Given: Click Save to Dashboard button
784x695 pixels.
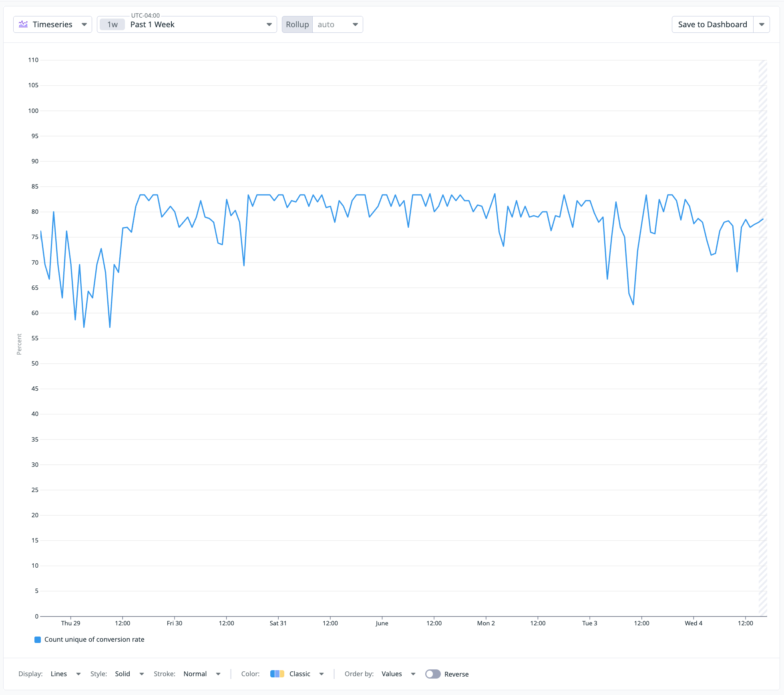Looking at the screenshot, I should pyautogui.click(x=712, y=24).
